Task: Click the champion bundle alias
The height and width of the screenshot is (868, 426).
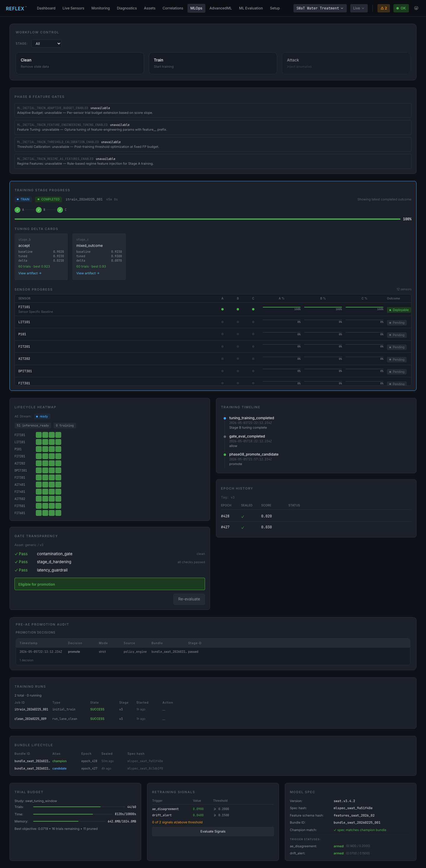Action: point(59,761)
